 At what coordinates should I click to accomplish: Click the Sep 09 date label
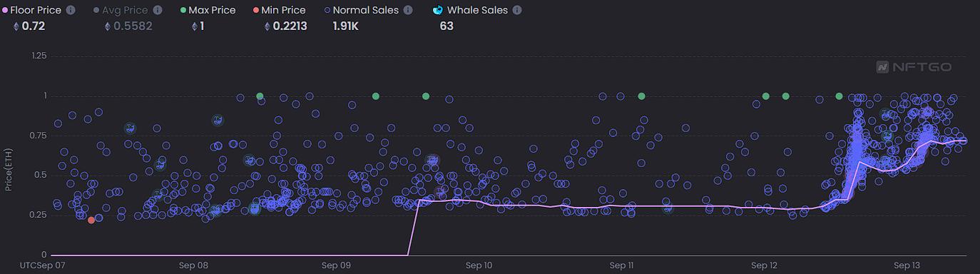tap(336, 265)
